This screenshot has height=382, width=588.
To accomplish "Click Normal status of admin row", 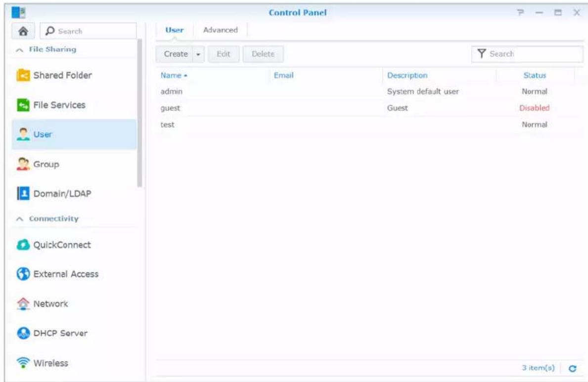I will (x=535, y=91).
